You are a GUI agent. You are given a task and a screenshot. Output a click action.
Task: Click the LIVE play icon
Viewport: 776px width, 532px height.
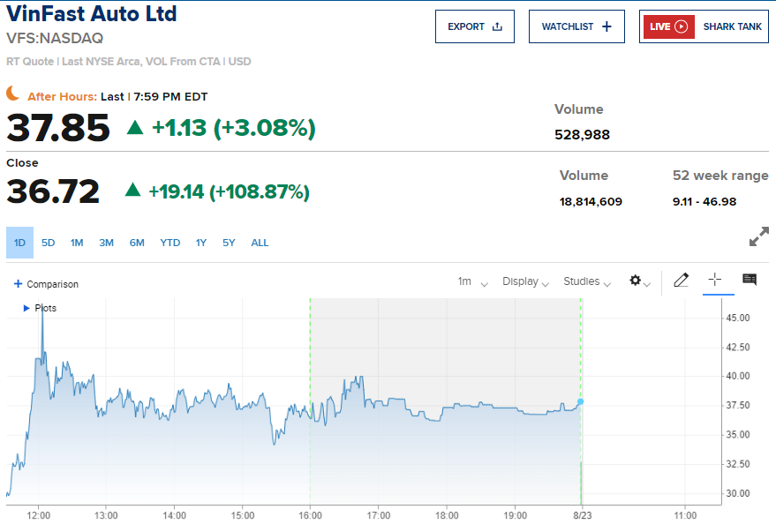(681, 26)
